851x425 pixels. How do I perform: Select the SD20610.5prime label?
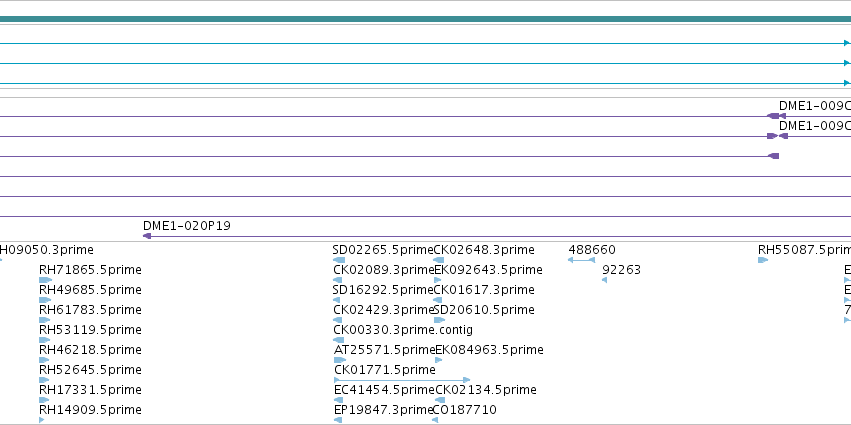(485, 310)
